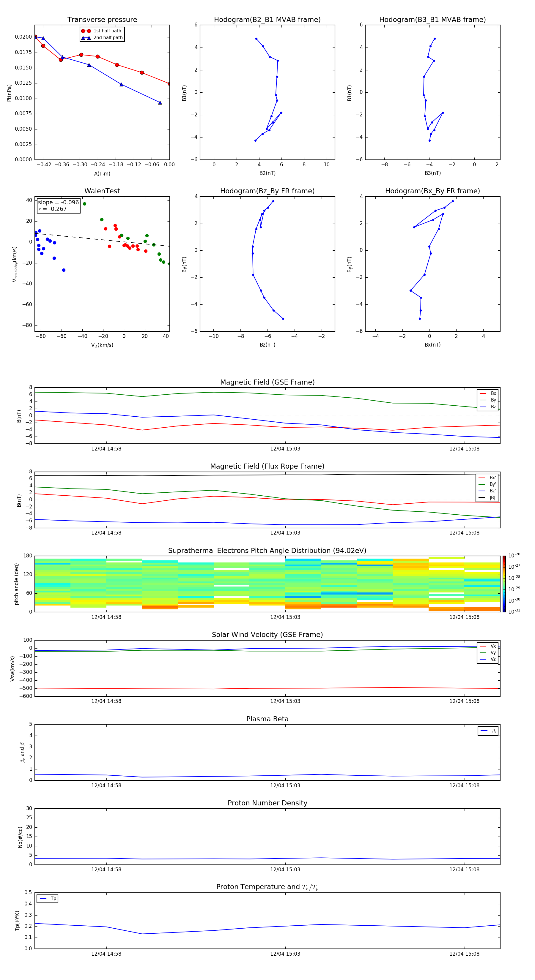The width and height of the screenshot is (535, 980).
Task: Click the 'pitch angle (deg)' axis label
Action: click(16, 584)
